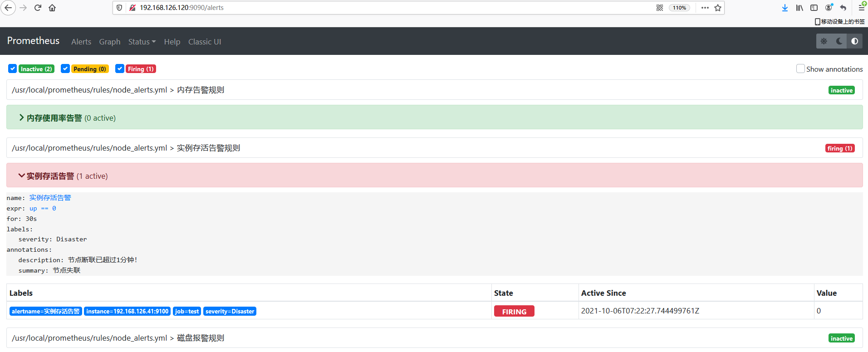Viewport: 868px width, 352px height.
Task: Click the description 节点断联已超过1分钟 line
Action: tap(78, 260)
